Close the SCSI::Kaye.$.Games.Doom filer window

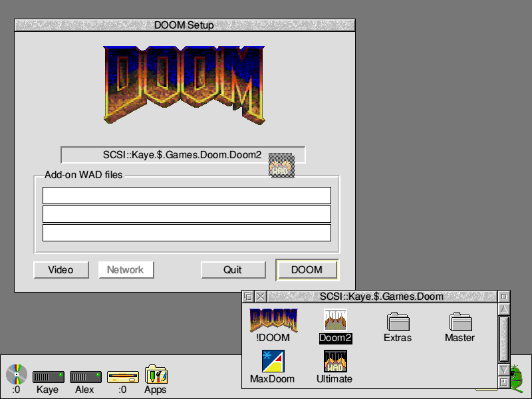coord(261,297)
